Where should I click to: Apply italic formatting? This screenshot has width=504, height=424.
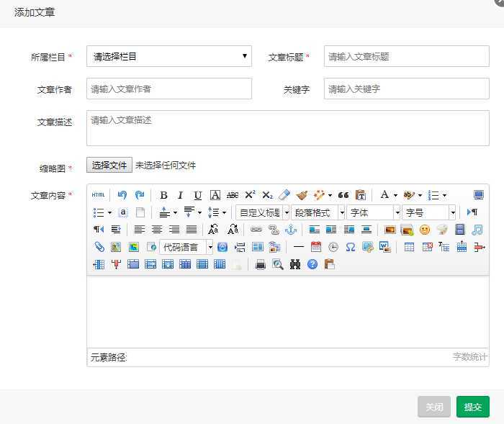pyautogui.click(x=180, y=195)
